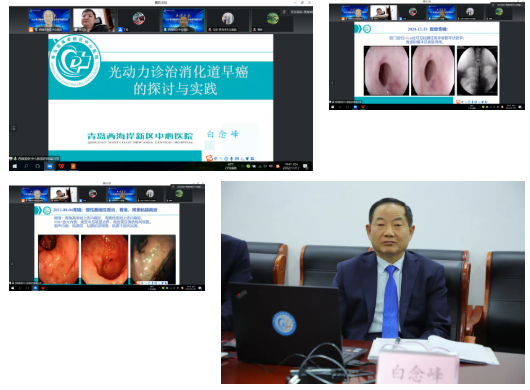Open Task View on the large screenshot's taskbar

(38, 166)
